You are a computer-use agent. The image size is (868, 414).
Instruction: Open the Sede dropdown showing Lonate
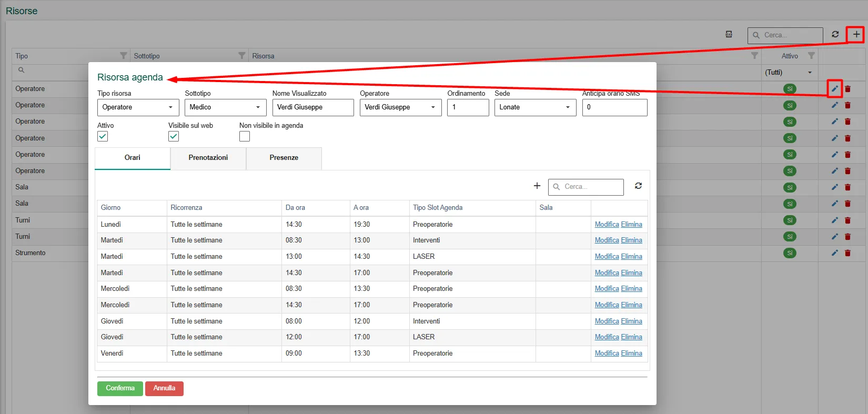pos(535,107)
